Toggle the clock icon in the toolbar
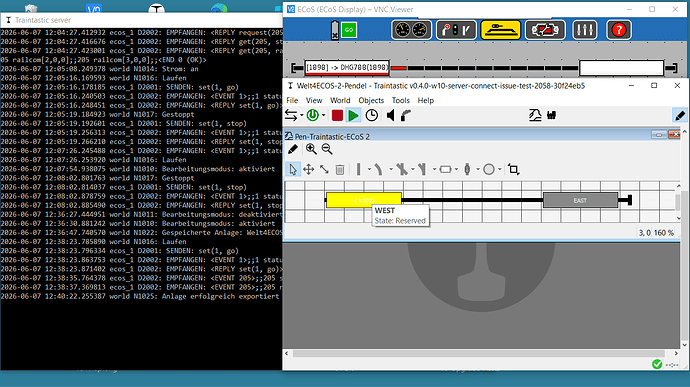690x387 pixels. 372,115
